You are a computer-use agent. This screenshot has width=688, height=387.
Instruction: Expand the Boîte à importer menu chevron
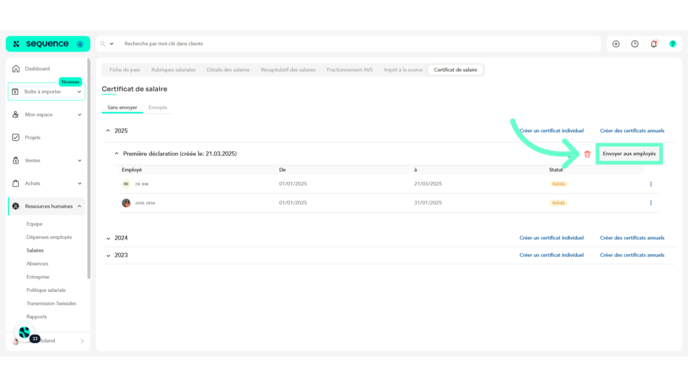79,92
